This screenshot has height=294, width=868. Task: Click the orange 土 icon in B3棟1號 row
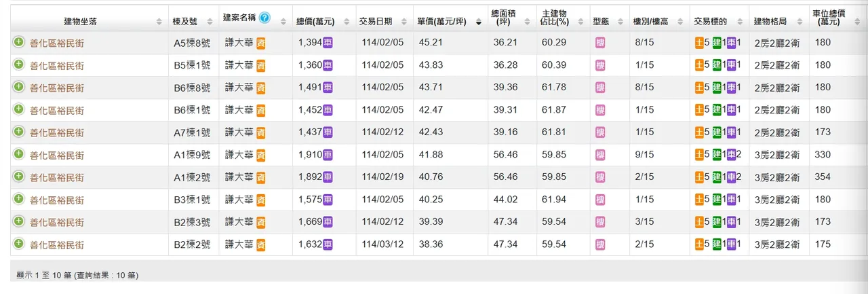700,200
